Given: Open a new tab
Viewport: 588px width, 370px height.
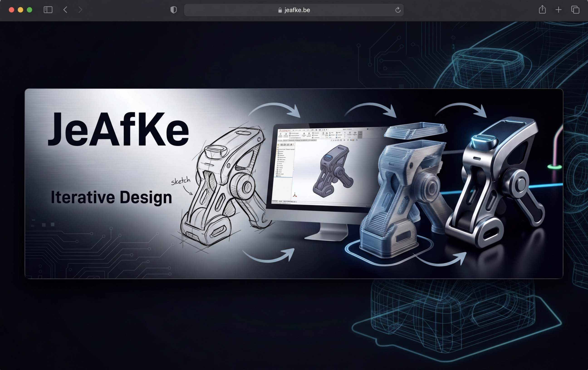Looking at the screenshot, I should [x=559, y=10].
